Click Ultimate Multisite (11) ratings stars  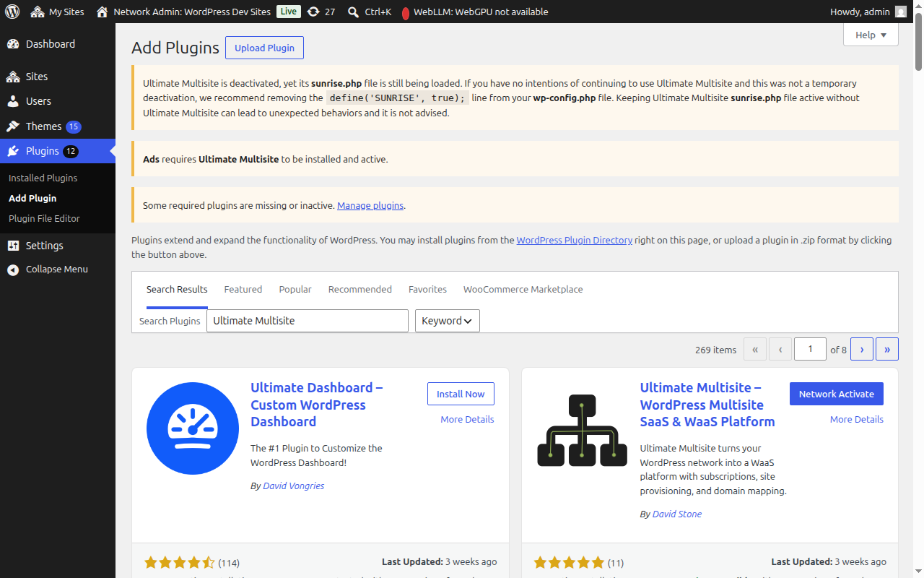tap(570, 562)
